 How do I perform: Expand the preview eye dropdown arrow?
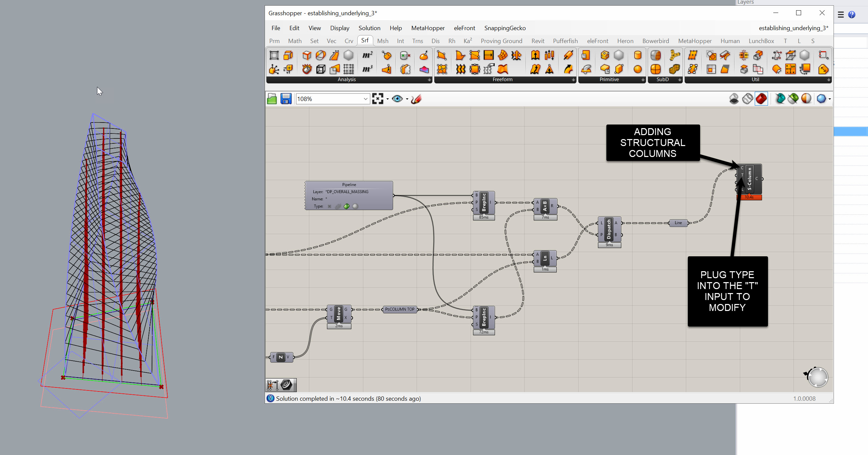pos(407,99)
